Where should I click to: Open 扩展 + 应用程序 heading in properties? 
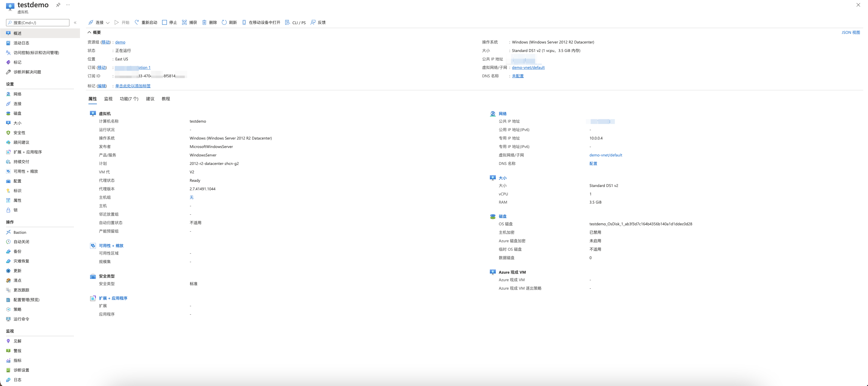tap(113, 298)
